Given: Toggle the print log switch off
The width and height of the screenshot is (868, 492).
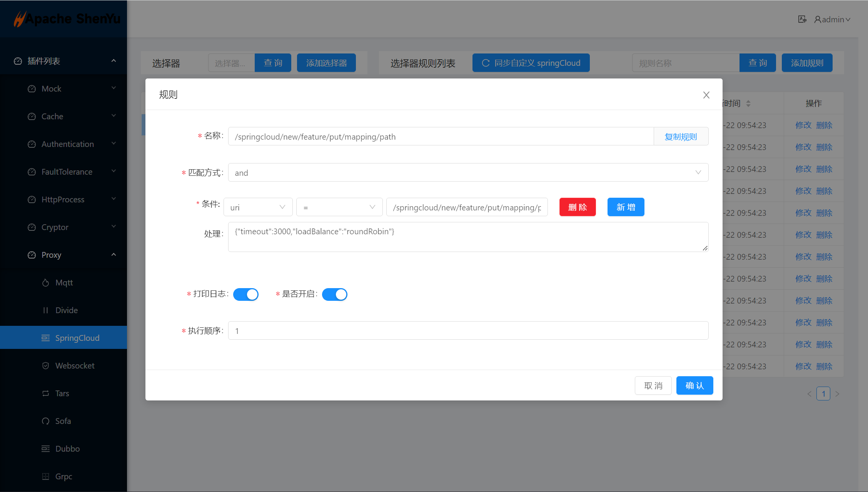Looking at the screenshot, I should pyautogui.click(x=246, y=294).
